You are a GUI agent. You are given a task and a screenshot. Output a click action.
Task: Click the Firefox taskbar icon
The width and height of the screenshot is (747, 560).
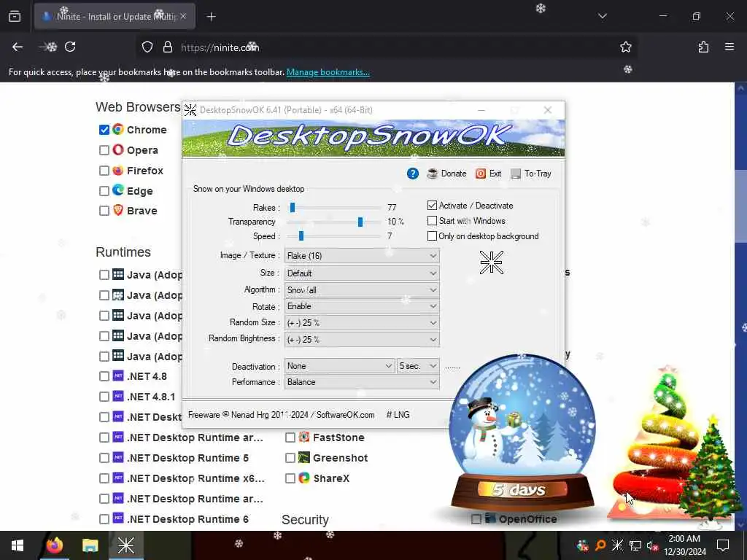tap(54, 545)
